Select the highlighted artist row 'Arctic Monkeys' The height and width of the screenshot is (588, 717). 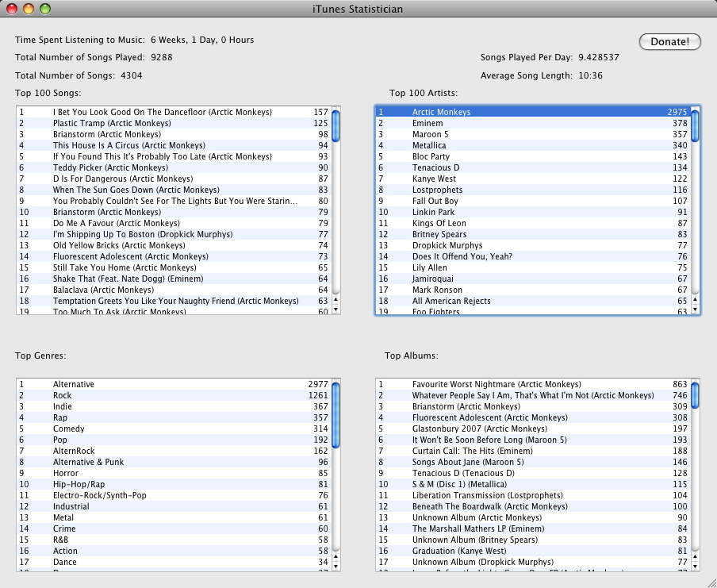[533, 112]
